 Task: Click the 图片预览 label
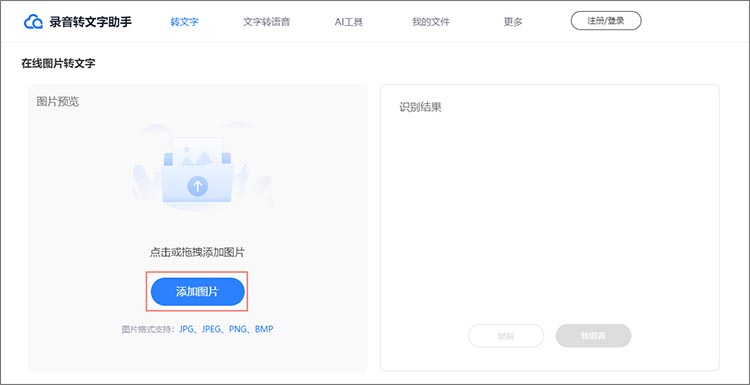pos(58,101)
